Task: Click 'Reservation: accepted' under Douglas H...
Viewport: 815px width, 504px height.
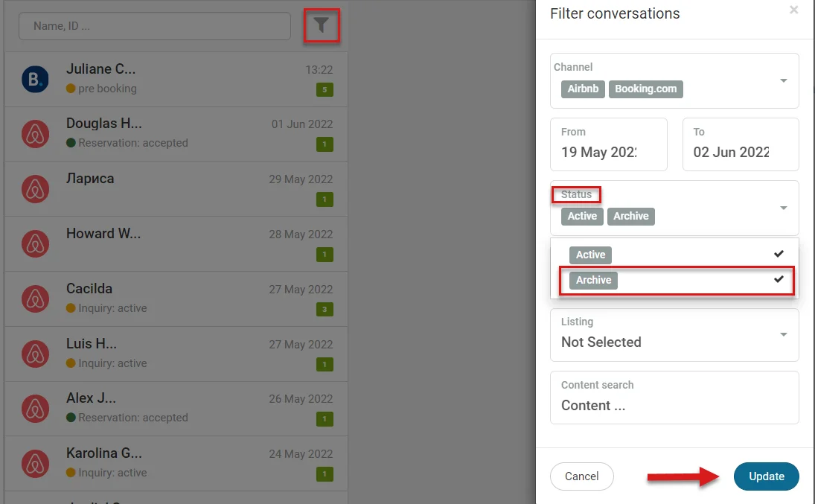Action: [133, 143]
